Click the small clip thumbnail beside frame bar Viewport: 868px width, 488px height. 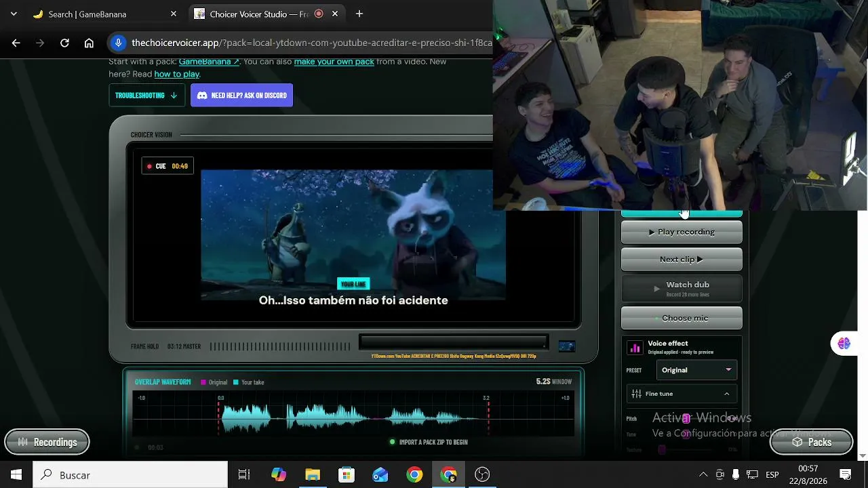tap(567, 346)
